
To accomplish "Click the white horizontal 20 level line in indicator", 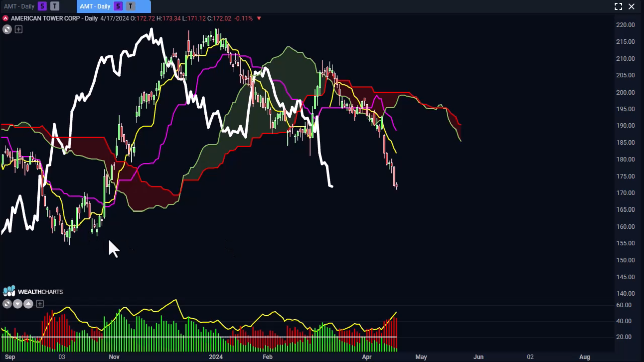I will 199,337.
